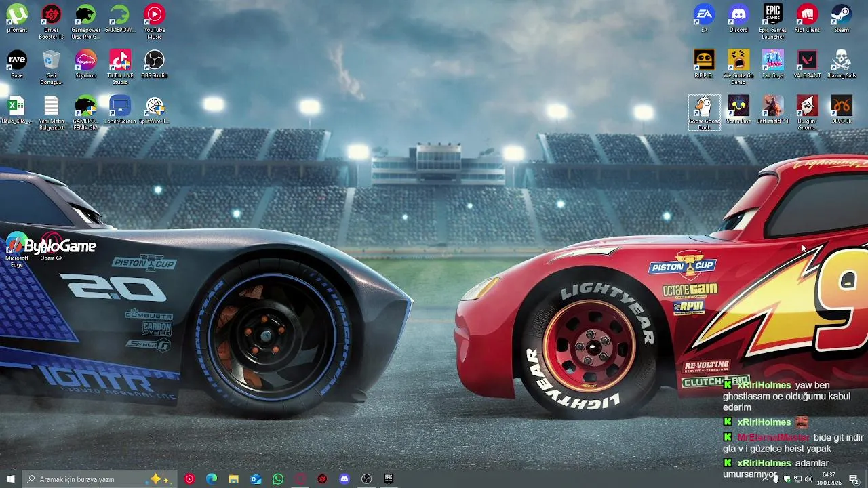The height and width of the screenshot is (488, 868).
Task: Select the SplitWire desktop shortcut
Action: [155, 110]
